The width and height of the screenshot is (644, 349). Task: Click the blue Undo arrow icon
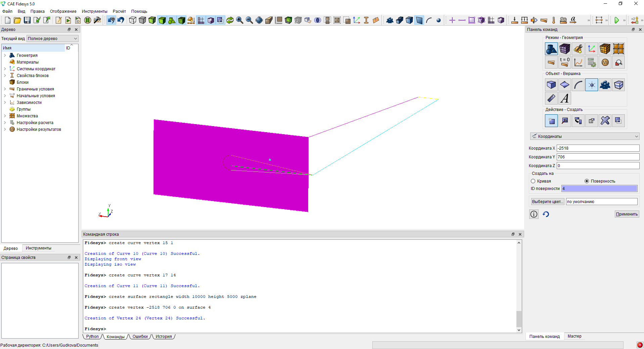(121, 20)
